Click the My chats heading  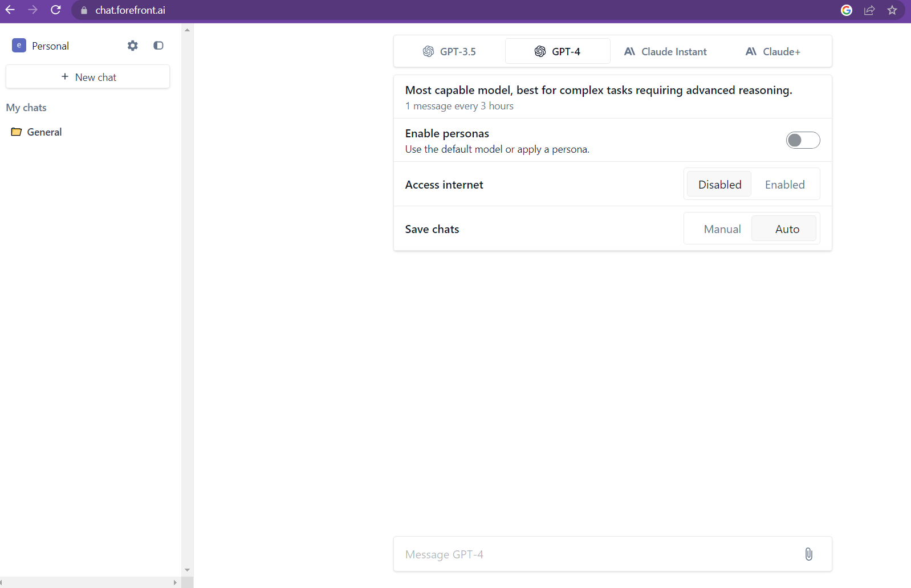pos(26,108)
